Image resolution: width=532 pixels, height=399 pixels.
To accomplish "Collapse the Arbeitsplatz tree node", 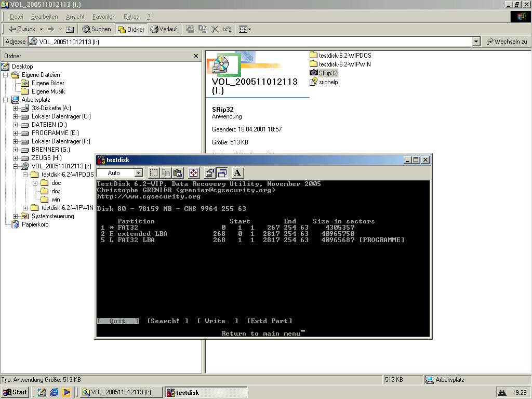I will 5,100.
